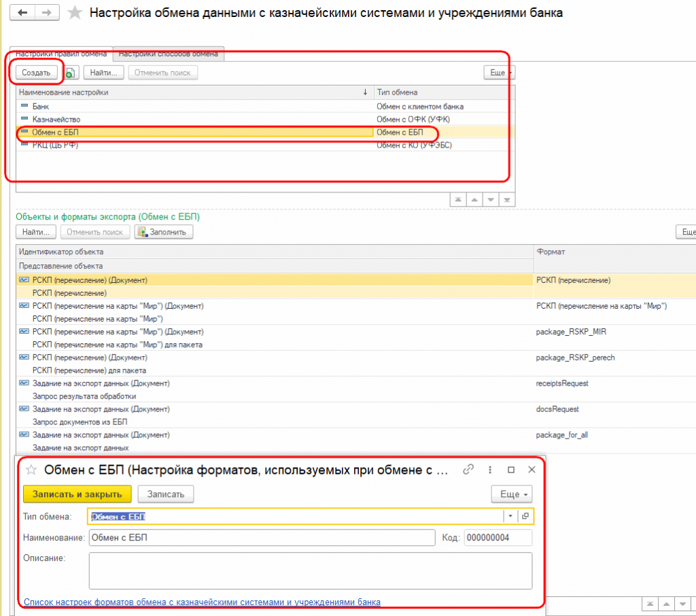696x616 pixels.
Task: Go back with the left arrow button
Action: tap(22, 12)
